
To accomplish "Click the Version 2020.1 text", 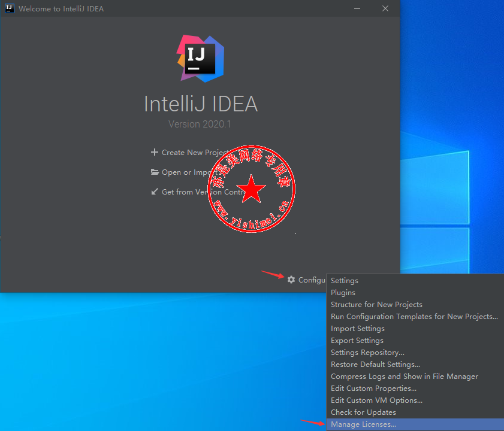I will click(x=200, y=124).
